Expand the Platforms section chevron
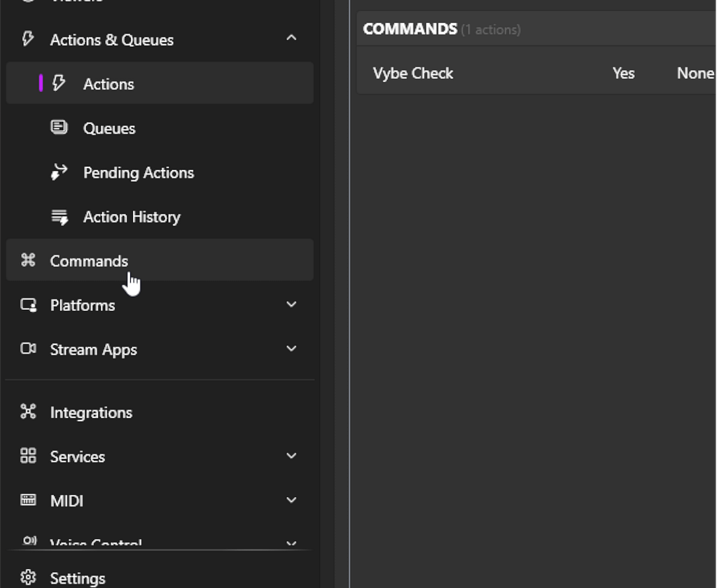This screenshot has height=588, width=717. coord(291,304)
